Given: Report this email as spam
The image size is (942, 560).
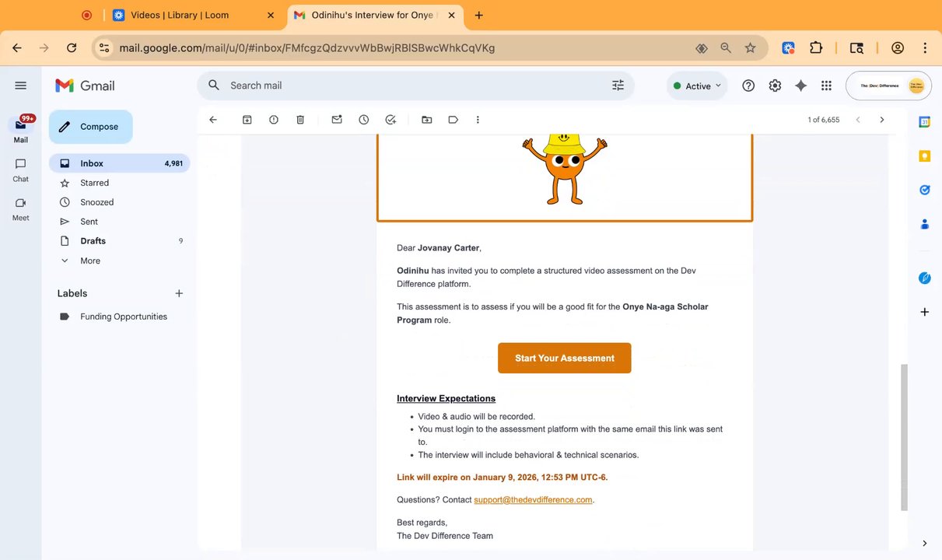Looking at the screenshot, I should pos(274,120).
